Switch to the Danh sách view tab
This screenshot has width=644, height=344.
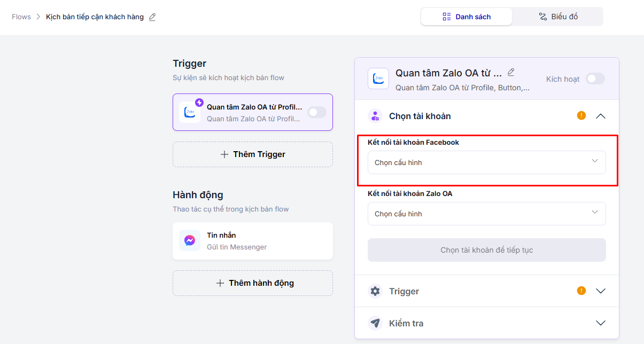[x=467, y=17]
